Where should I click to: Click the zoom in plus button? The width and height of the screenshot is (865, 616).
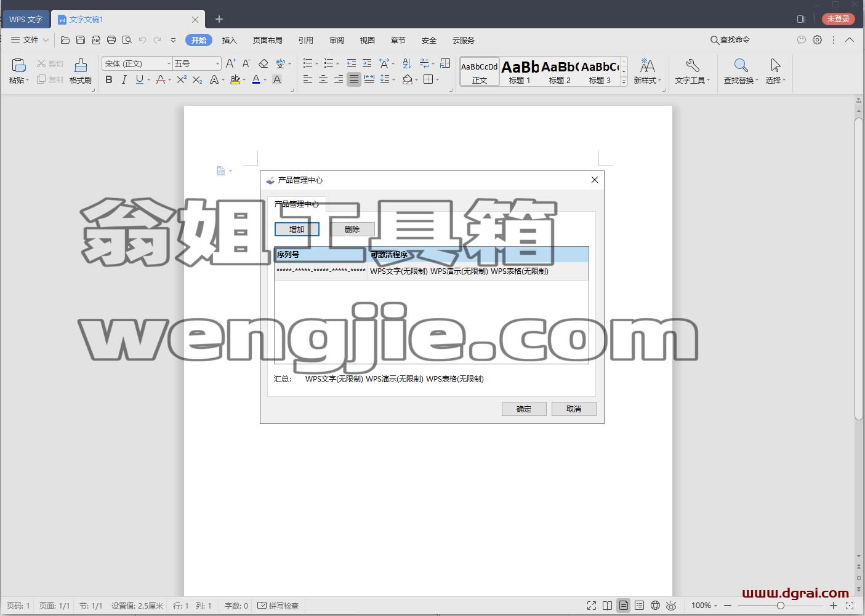coord(834,606)
